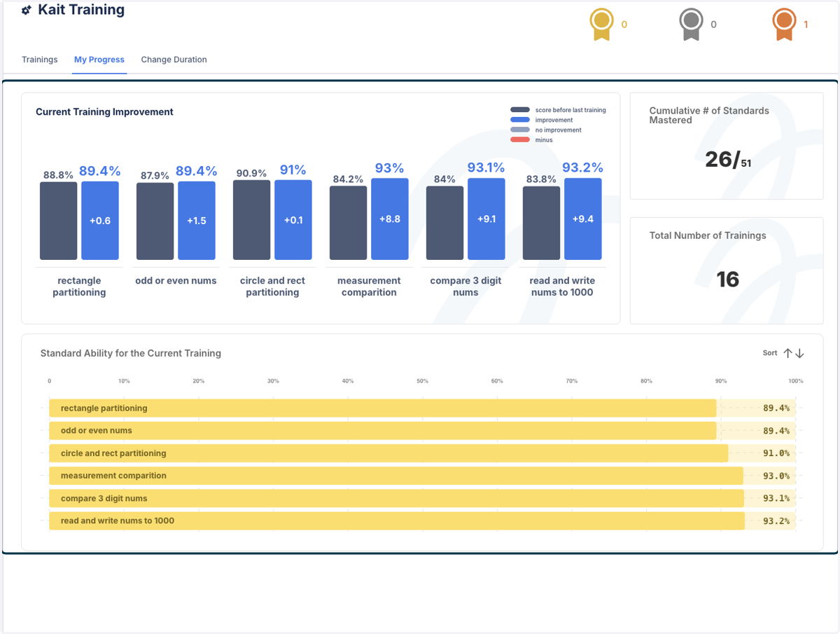The width and height of the screenshot is (840, 634).
Task: Click the 'circle and rect partitioning' yellow progress bar
Action: point(388,453)
